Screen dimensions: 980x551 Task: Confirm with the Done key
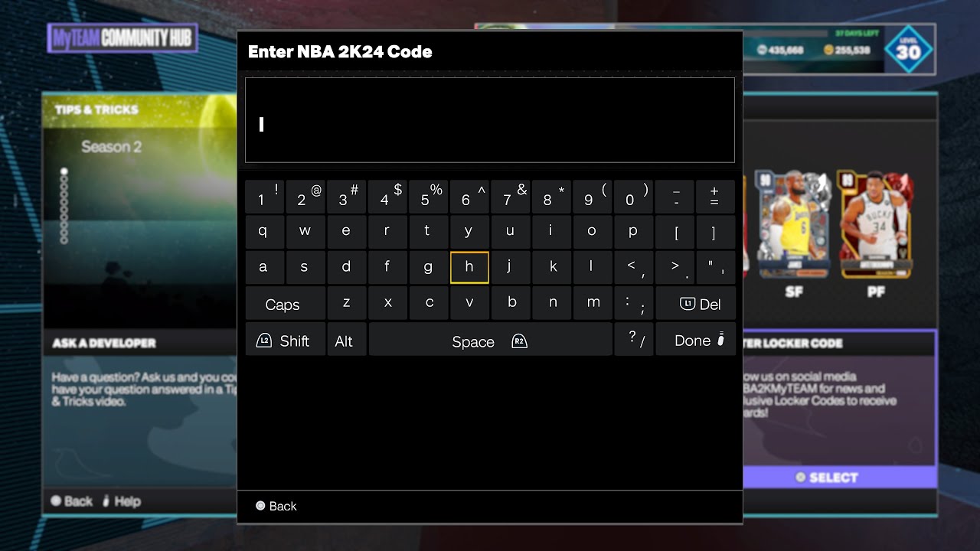695,340
